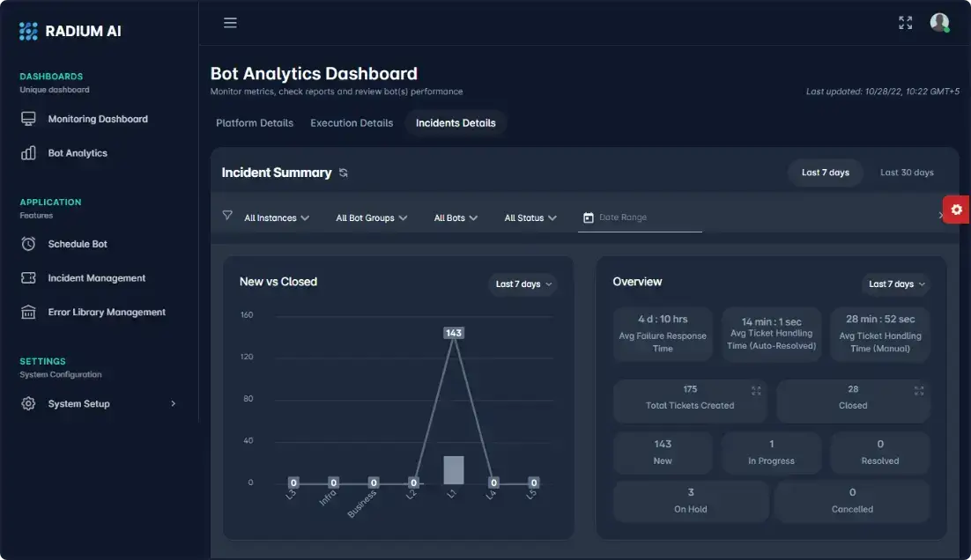The image size is (971, 560).
Task: Refresh the Incident Summary
Action: pos(344,173)
